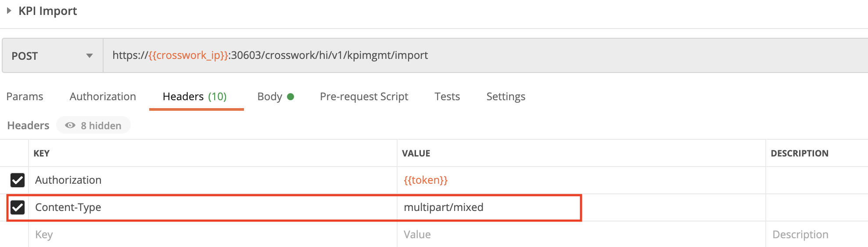Uncheck the Authorization header checkbox
The width and height of the screenshot is (868, 247).
tap(18, 180)
